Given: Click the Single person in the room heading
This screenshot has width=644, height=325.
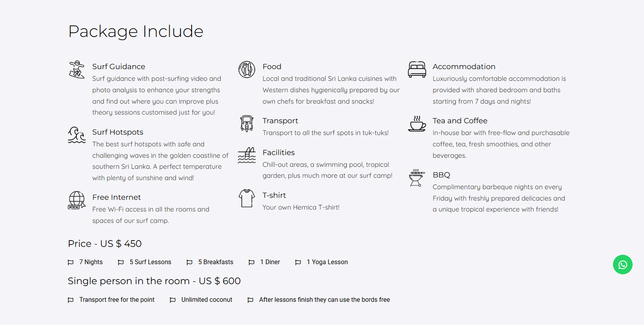Looking at the screenshot, I should tap(154, 281).
